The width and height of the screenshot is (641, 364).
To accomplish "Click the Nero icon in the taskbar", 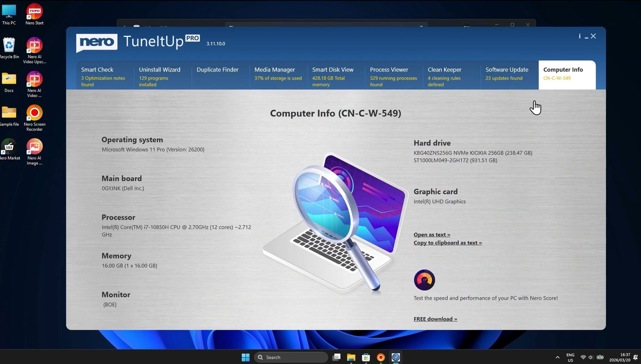I will (x=380, y=357).
